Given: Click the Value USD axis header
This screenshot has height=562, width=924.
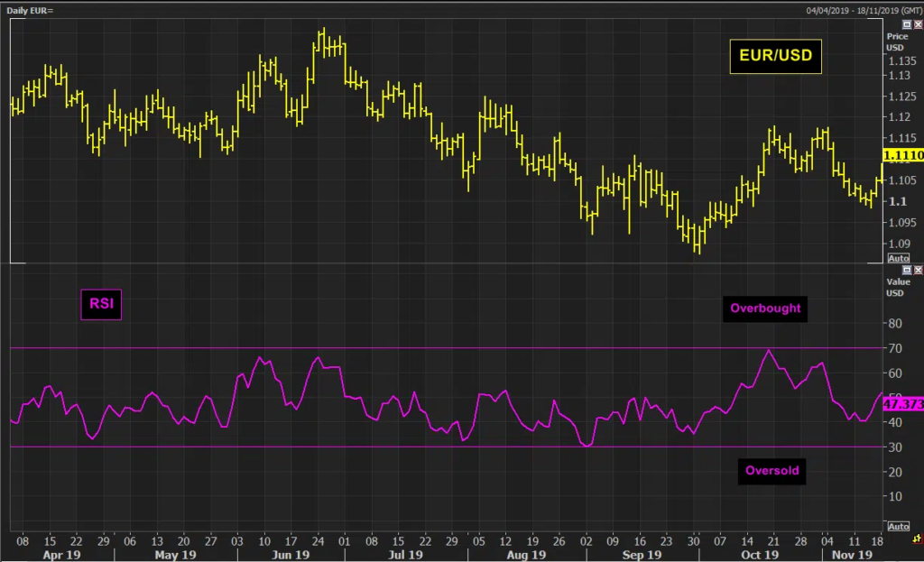Looking at the screenshot, I should click(896, 287).
